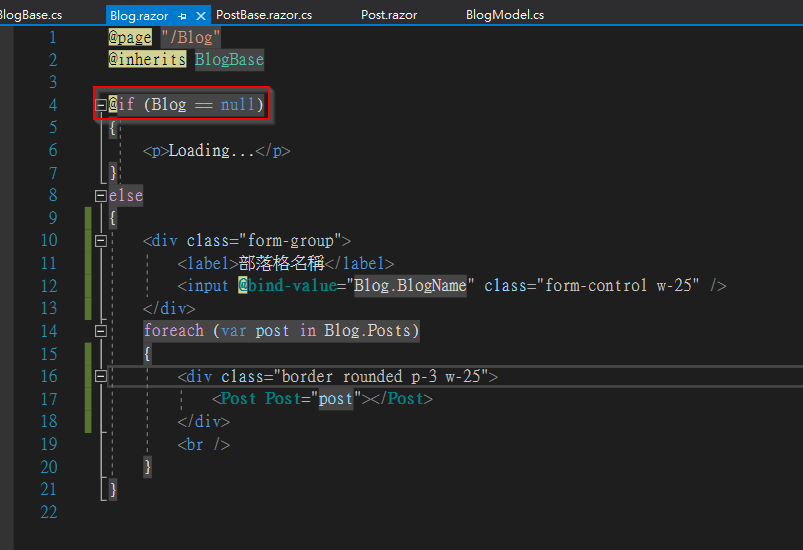Click the closing brace on line 21
Viewport: 803px width, 550px height.
(113, 489)
